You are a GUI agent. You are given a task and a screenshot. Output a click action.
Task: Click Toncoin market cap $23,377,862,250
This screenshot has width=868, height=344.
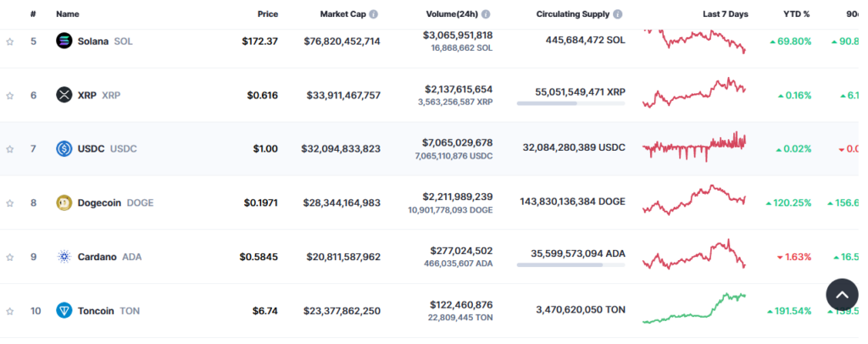[342, 311]
